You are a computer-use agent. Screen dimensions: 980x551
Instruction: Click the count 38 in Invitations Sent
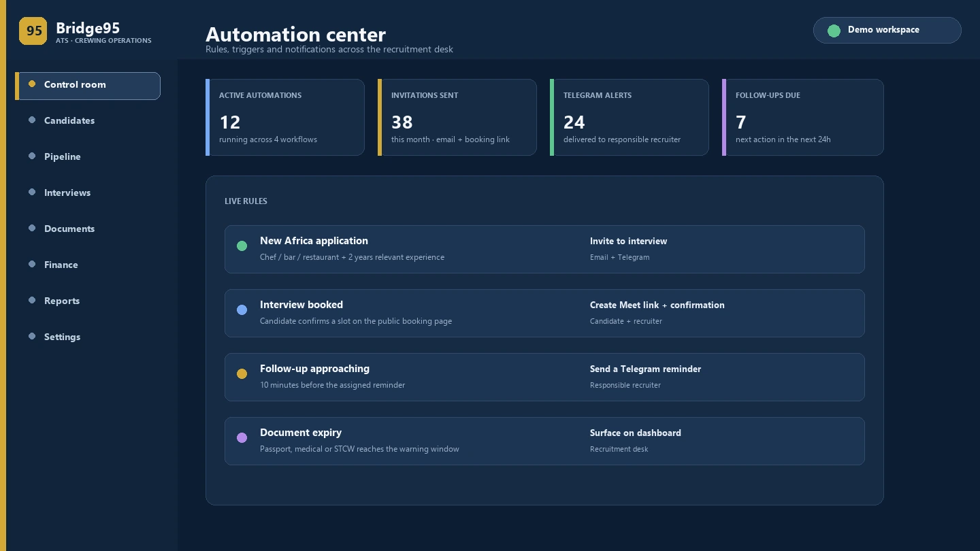(x=402, y=122)
